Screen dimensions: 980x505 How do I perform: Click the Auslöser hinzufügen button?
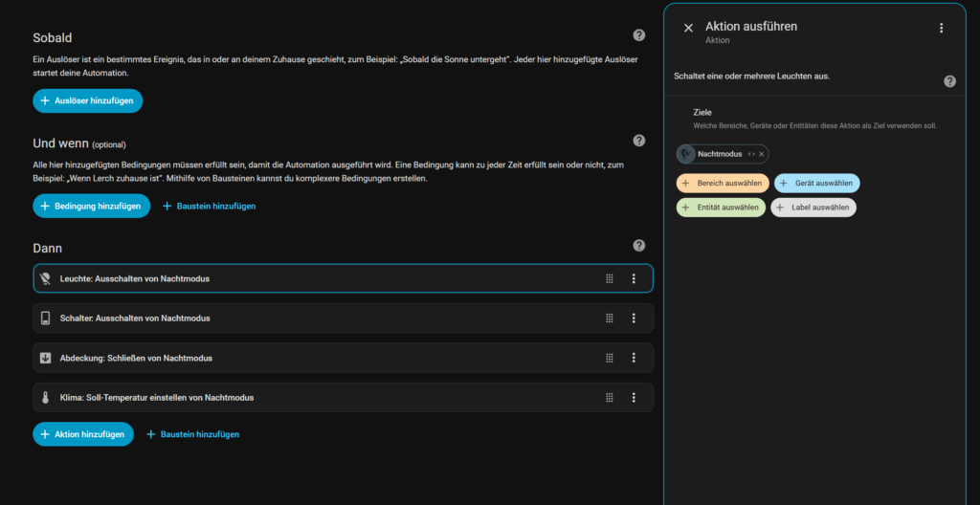click(88, 100)
